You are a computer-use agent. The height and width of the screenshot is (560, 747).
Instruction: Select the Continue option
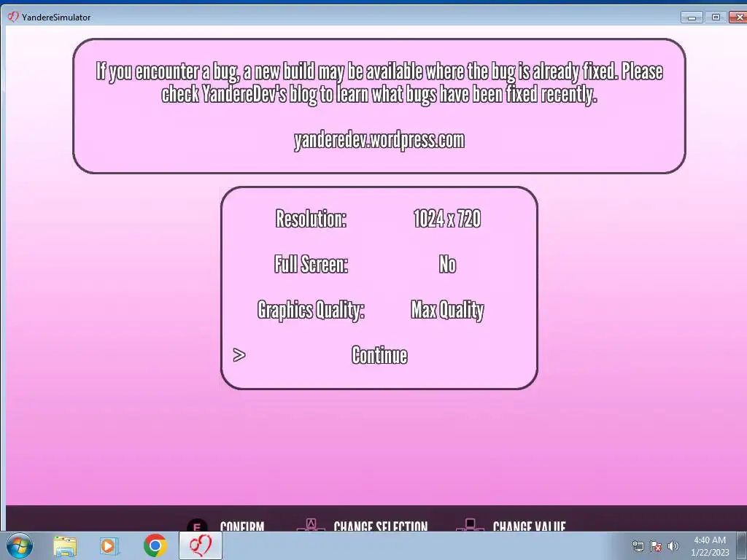click(379, 355)
